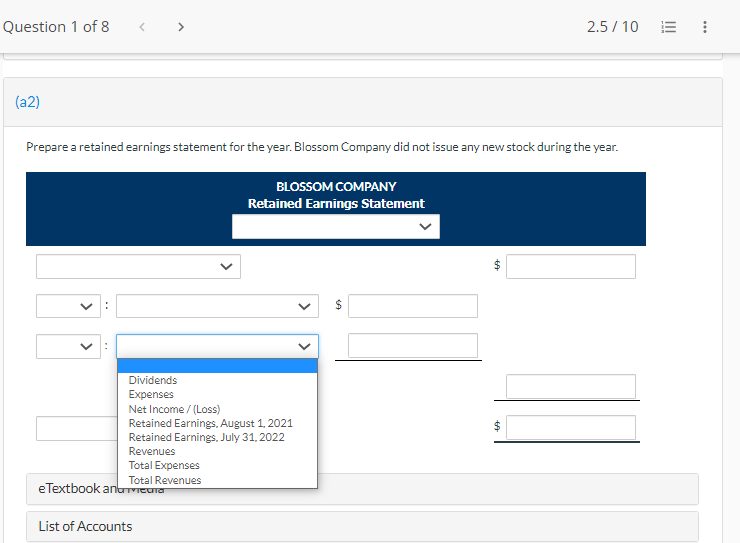The height and width of the screenshot is (543, 740).
Task: Go to the previous question arrow
Action: click(142, 27)
